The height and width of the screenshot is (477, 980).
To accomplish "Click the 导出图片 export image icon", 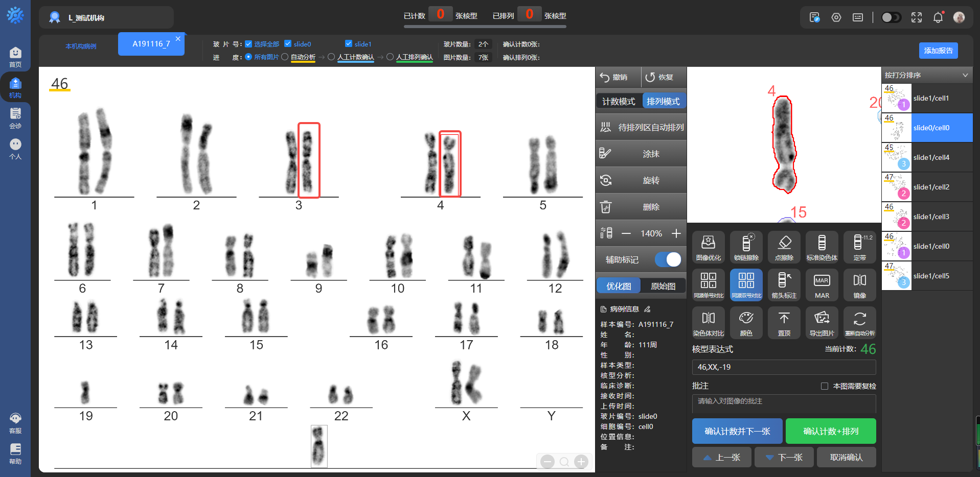I will point(822,322).
